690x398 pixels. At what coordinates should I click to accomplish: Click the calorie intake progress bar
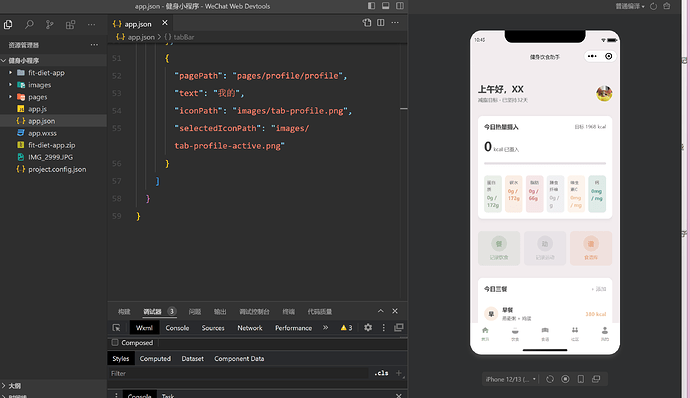coord(545,163)
